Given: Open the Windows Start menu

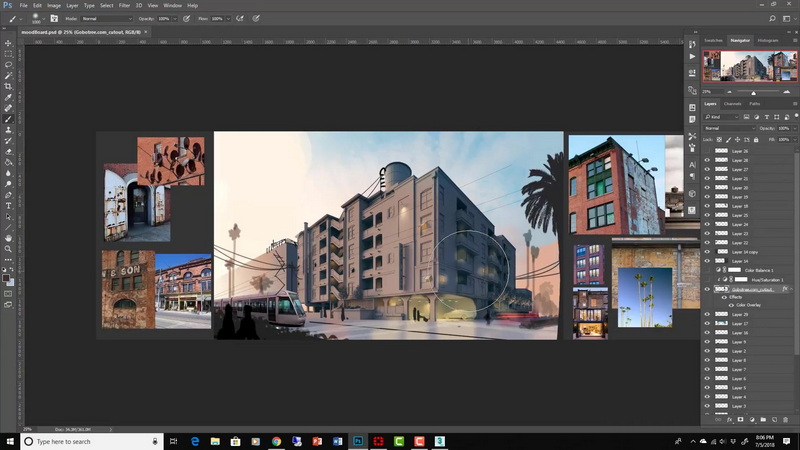Looking at the screenshot, I should pyautogui.click(x=10, y=441).
